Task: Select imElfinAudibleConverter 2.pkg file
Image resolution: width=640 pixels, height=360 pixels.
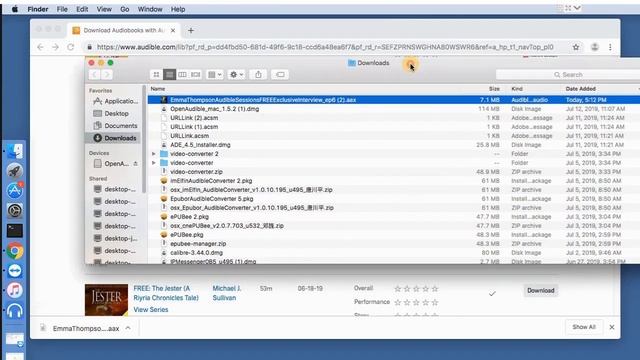Action: [394, 181]
